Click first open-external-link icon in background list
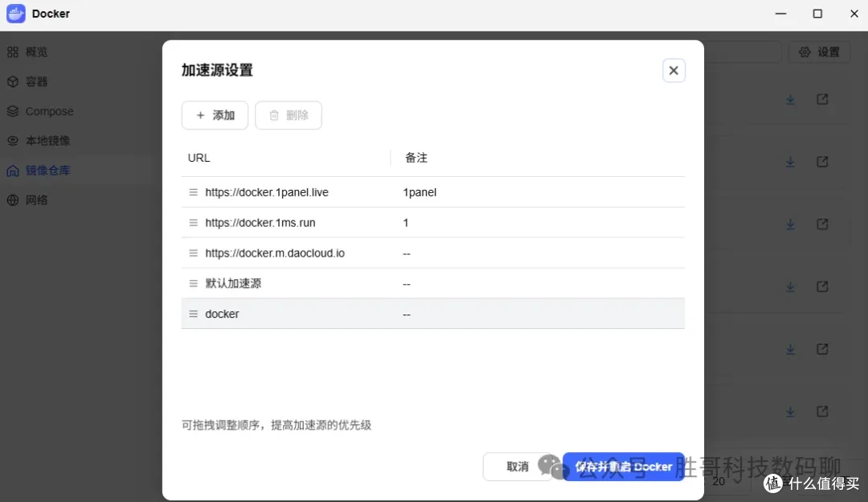 pyautogui.click(x=823, y=99)
